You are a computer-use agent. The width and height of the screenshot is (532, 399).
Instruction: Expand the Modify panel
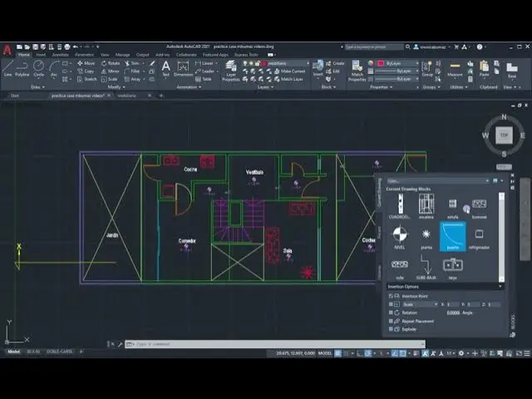(116, 87)
